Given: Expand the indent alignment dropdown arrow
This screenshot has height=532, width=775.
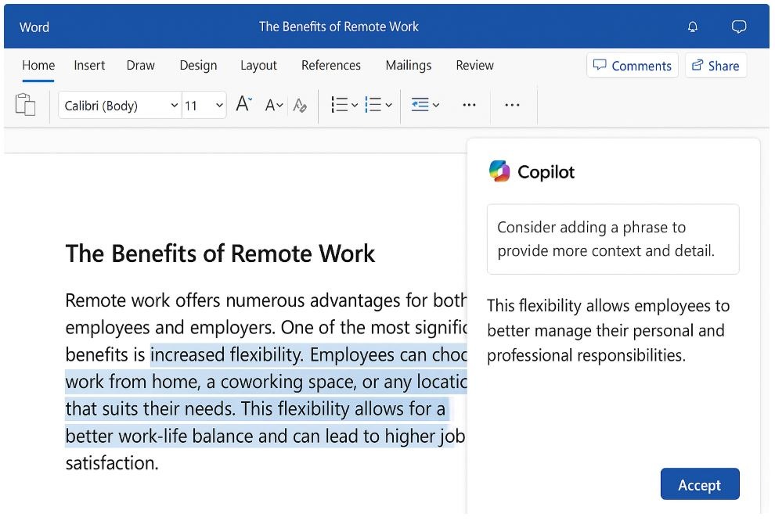Looking at the screenshot, I should 435,105.
